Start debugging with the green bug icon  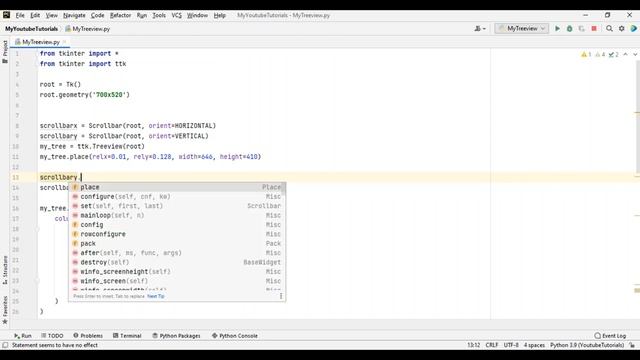(x=569, y=29)
